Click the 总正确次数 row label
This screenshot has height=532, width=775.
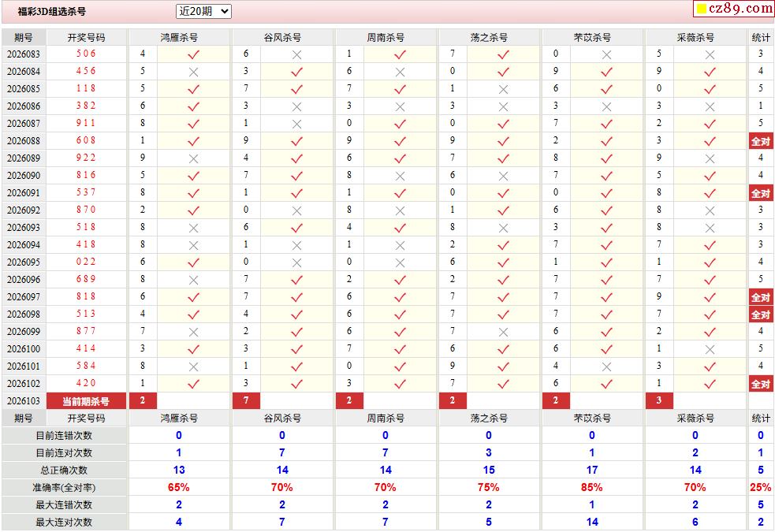tap(64, 471)
